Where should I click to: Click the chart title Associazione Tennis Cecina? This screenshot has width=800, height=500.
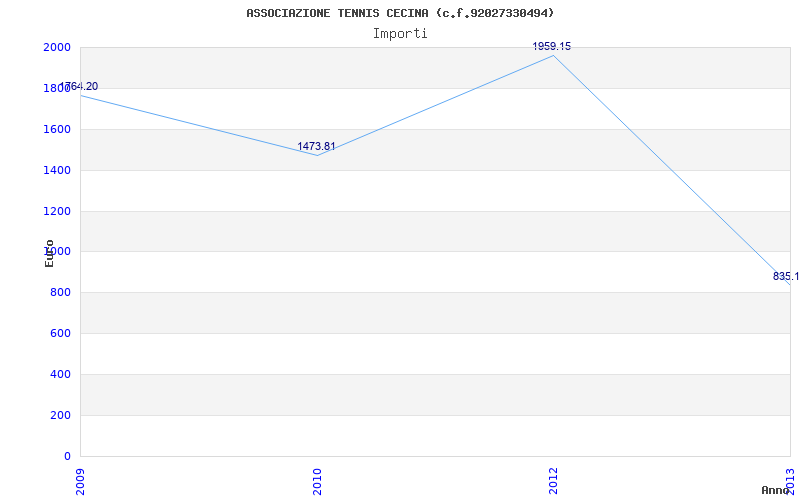click(400, 13)
